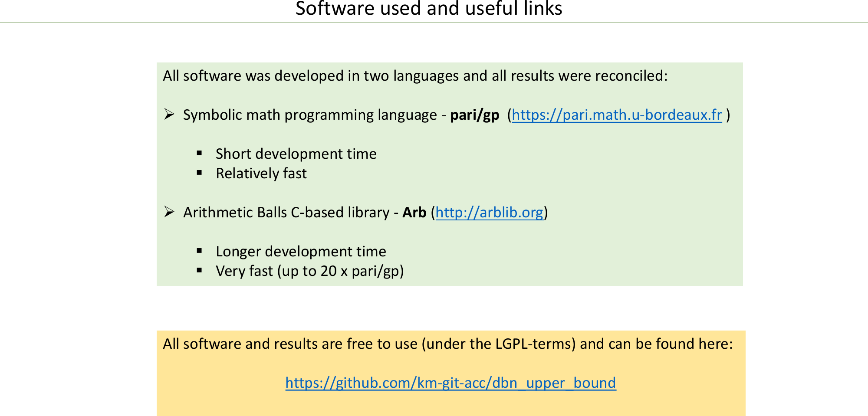
Task: Click the 'Relatively fast' bullet text
Action: (x=261, y=174)
